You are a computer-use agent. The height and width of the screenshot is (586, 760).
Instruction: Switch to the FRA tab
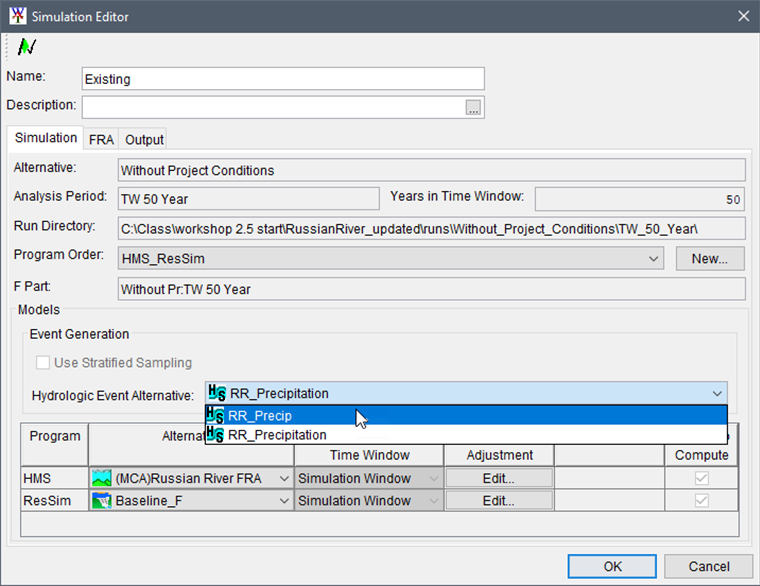[101, 140]
